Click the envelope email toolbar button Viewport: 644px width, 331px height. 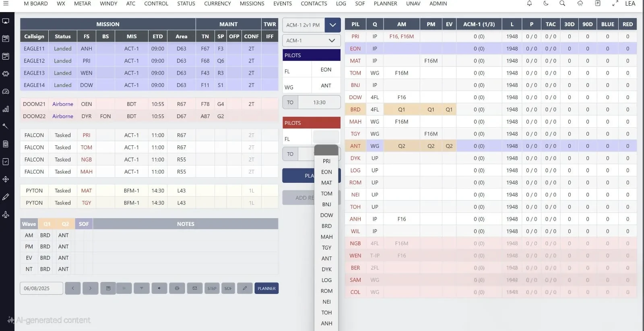point(195,288)
